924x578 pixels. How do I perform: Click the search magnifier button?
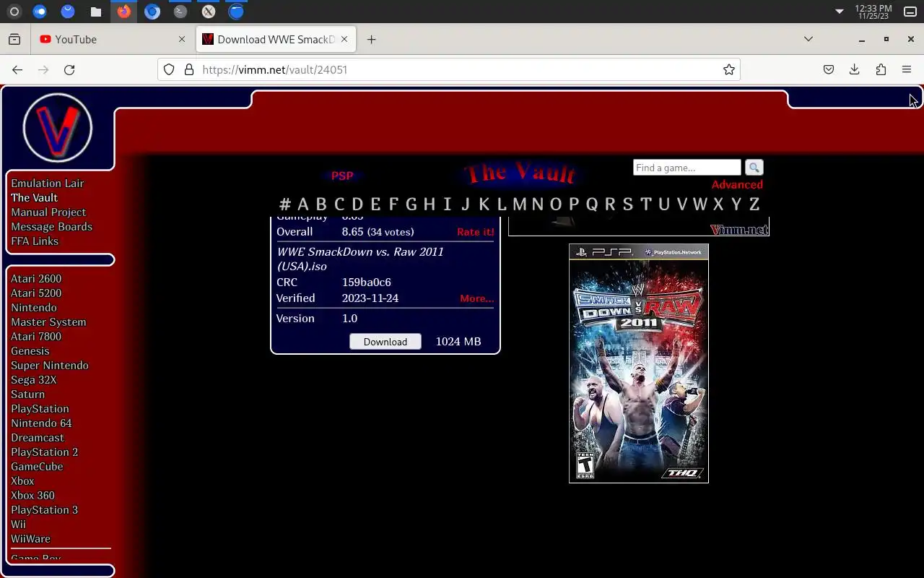pos(754,168)
